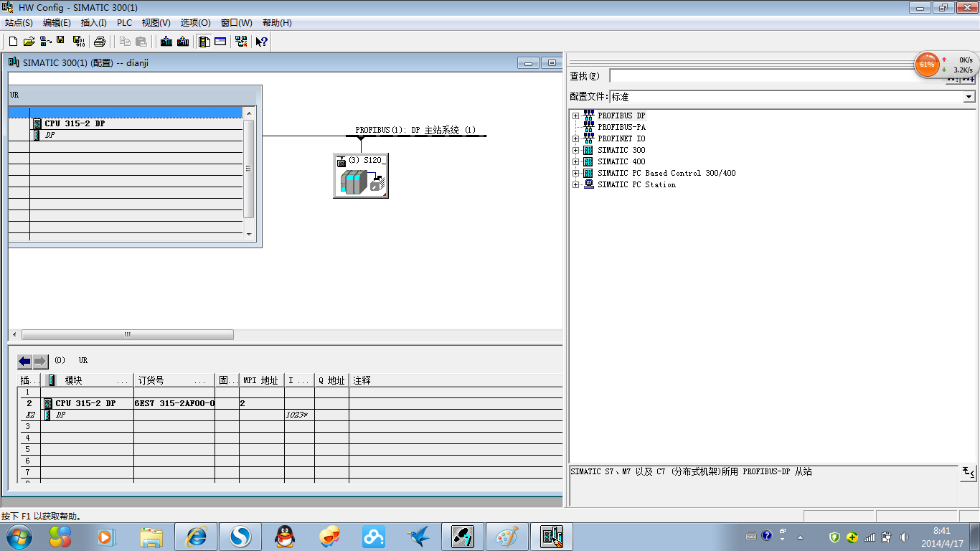Open the 帮助(H) menu
This screenshot has height=551, width=980.
point(277,23)
